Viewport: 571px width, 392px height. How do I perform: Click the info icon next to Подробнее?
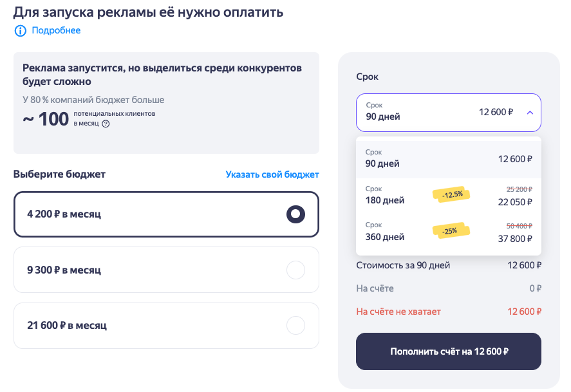pos(21,31)
